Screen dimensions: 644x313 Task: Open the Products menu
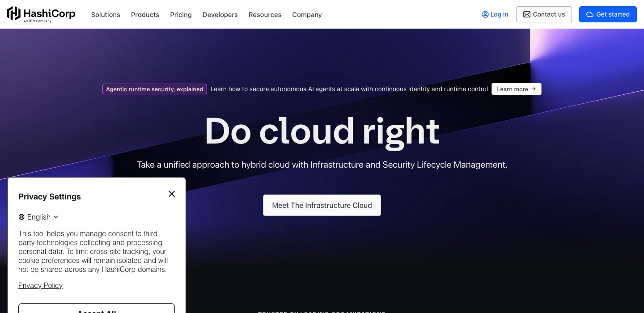point(145,14)
